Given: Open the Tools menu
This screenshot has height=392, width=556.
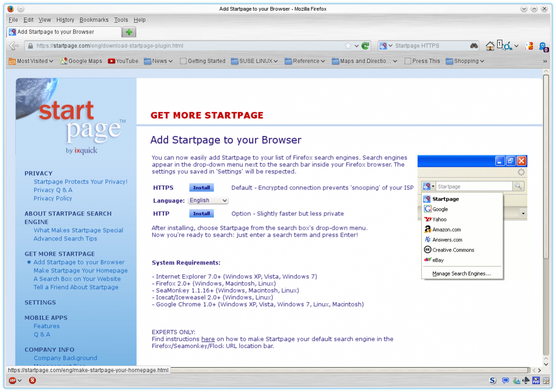Looking at the screenshot, I should click(x=121, y=20).
